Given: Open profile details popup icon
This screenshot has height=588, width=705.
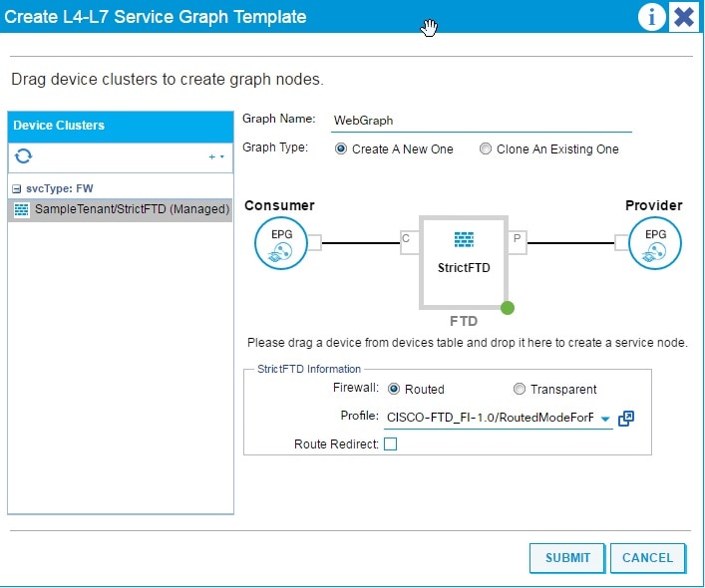Looking at the screenshot, I should (626, 419).
